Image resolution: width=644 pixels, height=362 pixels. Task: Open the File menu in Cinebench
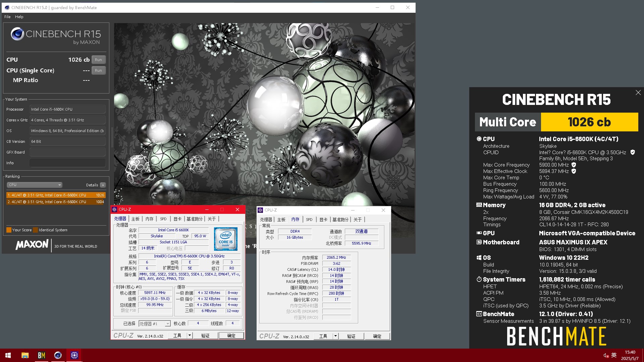point(7,17)
